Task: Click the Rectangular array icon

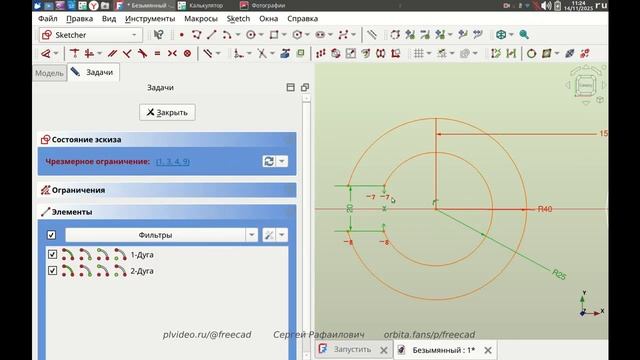Action: coord(320,53)
